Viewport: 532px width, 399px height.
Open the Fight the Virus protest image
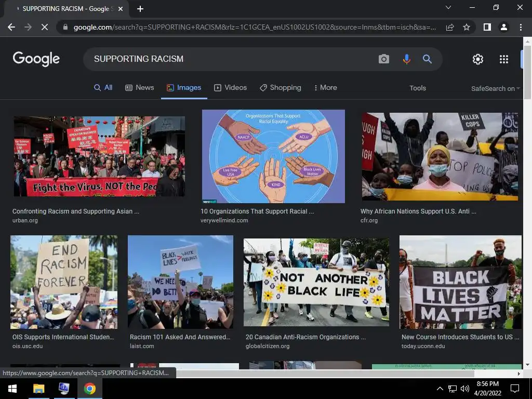tap(99, 156)
